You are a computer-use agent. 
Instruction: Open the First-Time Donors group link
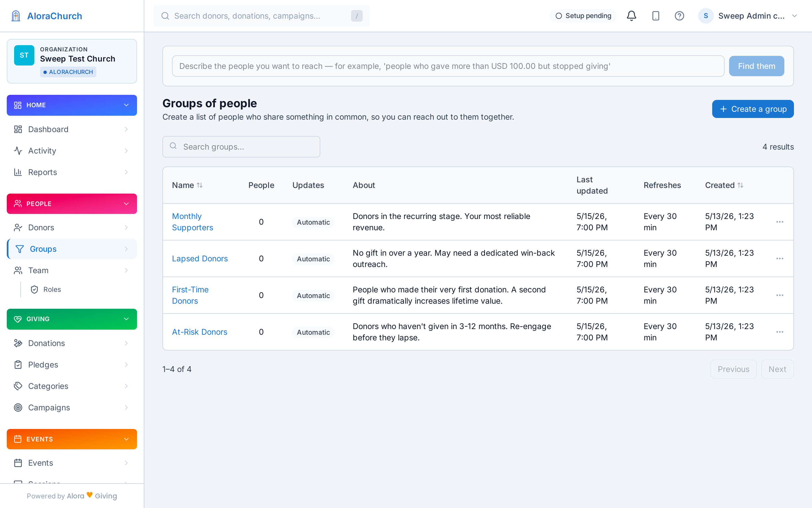click(x=190, y=295)
